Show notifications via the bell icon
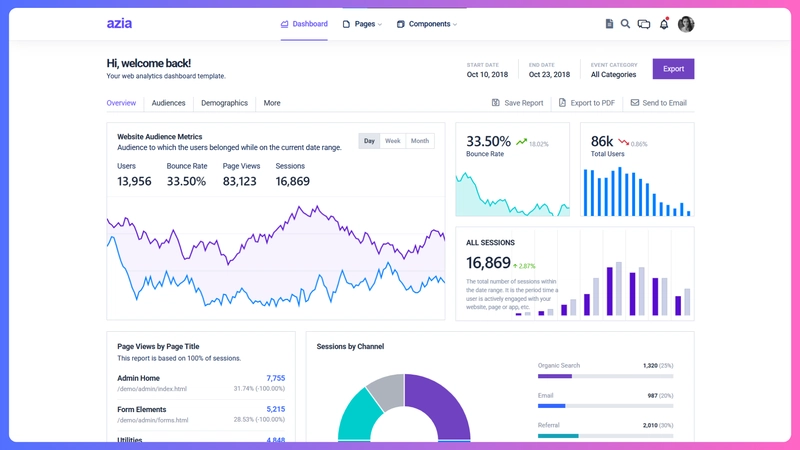The image size is (800, 450). pos(664,24)
